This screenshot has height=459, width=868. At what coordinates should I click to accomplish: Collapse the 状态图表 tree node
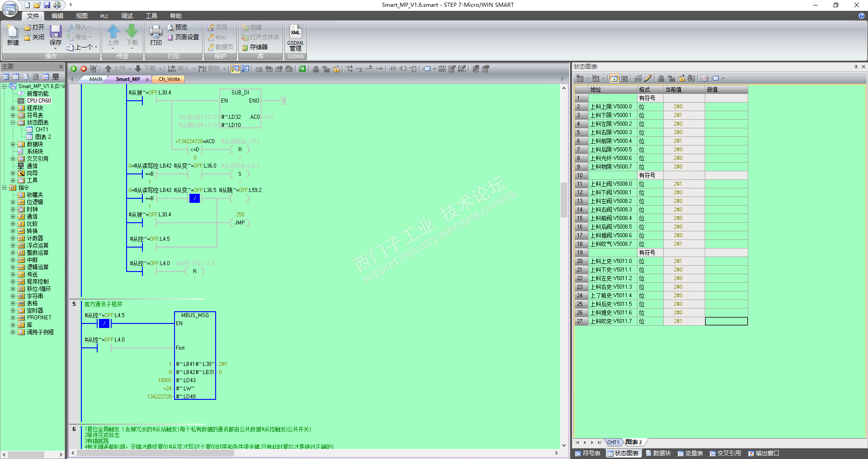(13, 122)
